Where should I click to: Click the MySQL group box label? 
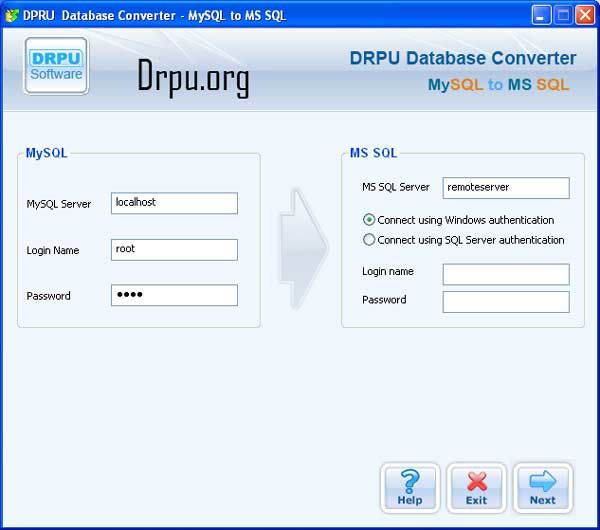(46, 153)
